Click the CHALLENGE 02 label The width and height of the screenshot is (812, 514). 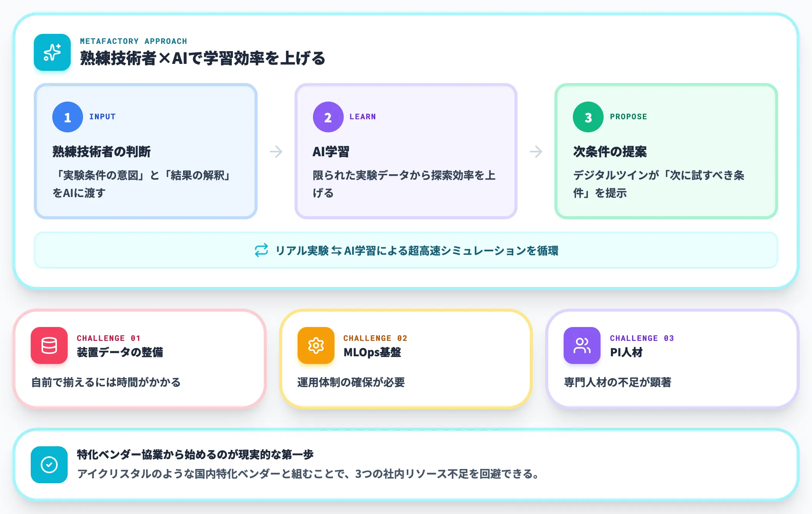(x=375, y=338)
